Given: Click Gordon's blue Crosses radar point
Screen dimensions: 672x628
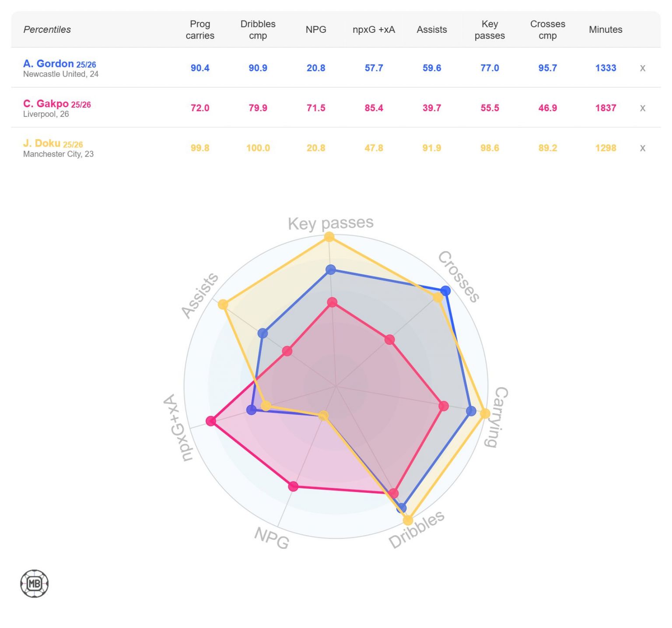Looking at the screenshot, I should 445,291.
